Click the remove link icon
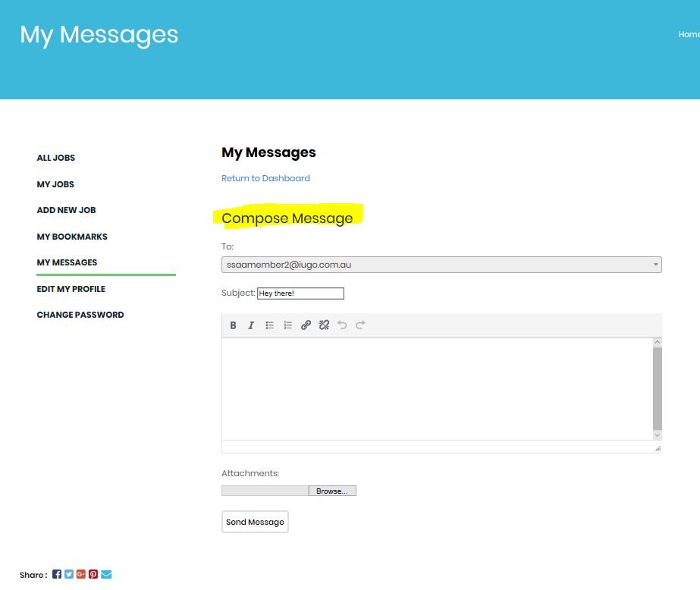Viewport: 700px width, 590px height. [324, 325]
